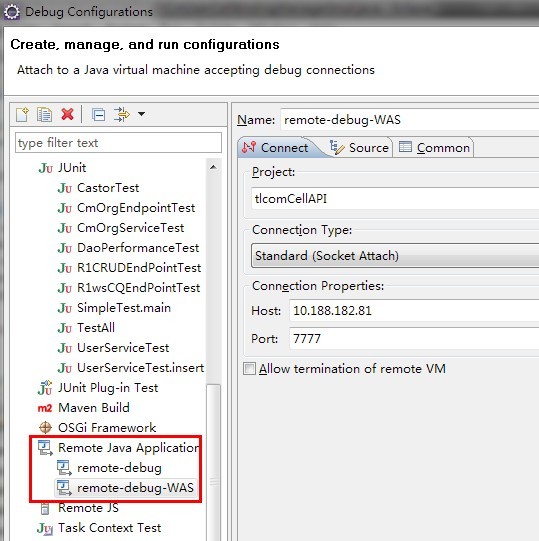The width and height of the screenshot is (539, 541).
Task: Collapse all configurations in the tree
Action: point(98,115)
